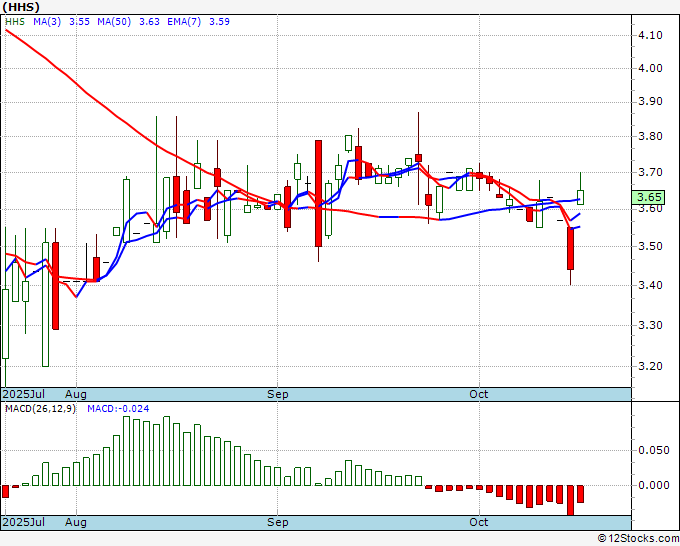Click 2025Jul on the MACD date axis
This screenshot has height=546, width=680.
(x=24, y=522)
